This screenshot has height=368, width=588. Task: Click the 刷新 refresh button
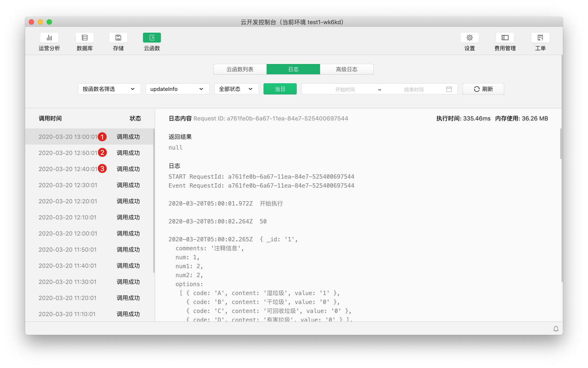(483, 89)
